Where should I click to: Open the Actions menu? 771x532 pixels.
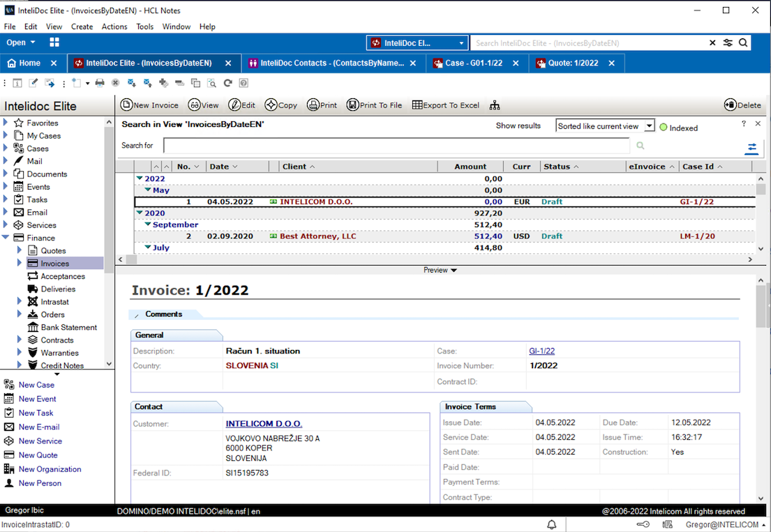[114, 26]
